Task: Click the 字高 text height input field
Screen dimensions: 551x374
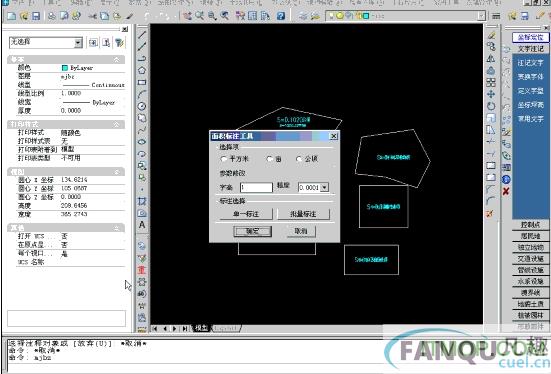Action: click(x=256, y=187)
